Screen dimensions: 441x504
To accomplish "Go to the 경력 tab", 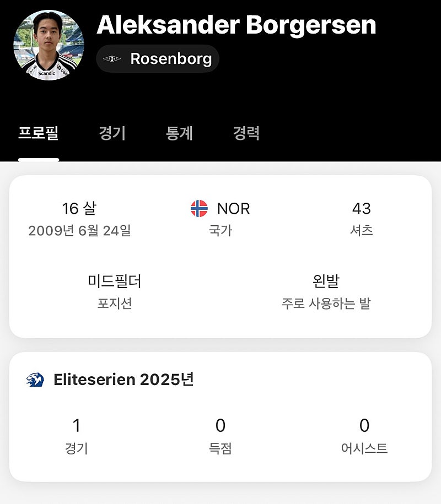I will [246, 133].
